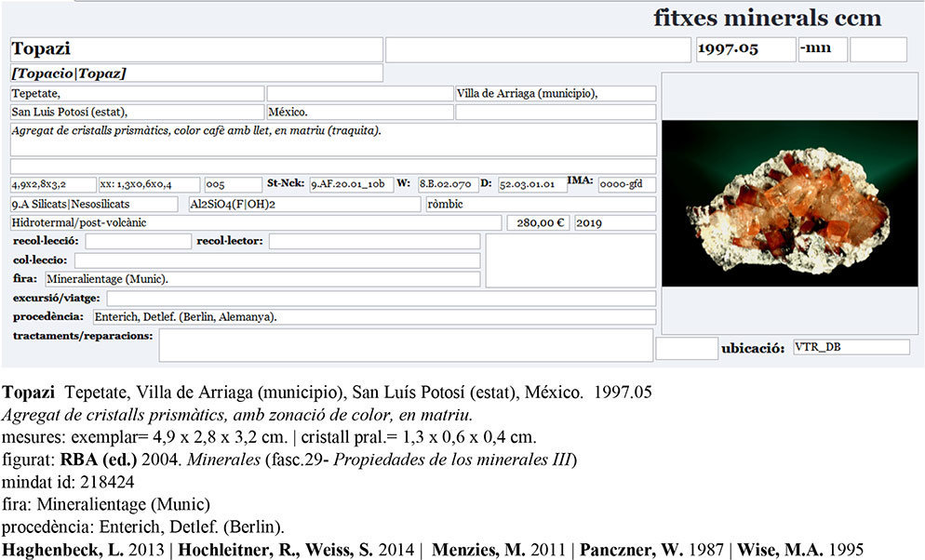Click the fira Mineralientage (Munic) field
Viewport: 925px width, 560px height.
[261, 279]
